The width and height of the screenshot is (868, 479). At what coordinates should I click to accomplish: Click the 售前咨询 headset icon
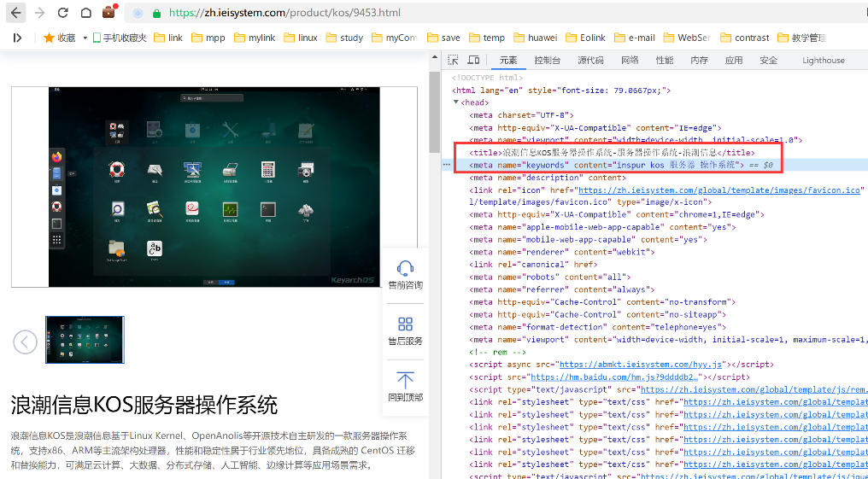click(x=405, y=268)
